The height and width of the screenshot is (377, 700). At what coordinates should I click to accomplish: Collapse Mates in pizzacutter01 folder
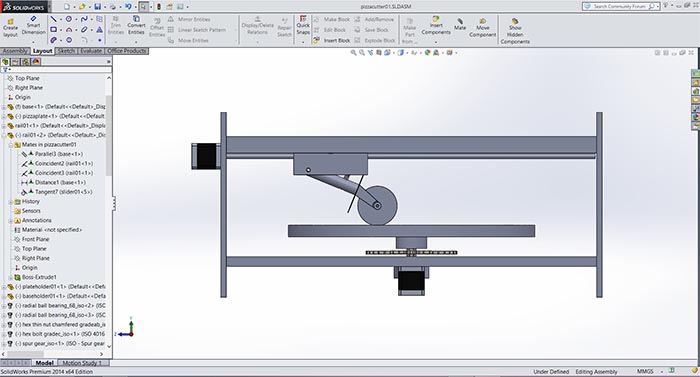[11, 145]
